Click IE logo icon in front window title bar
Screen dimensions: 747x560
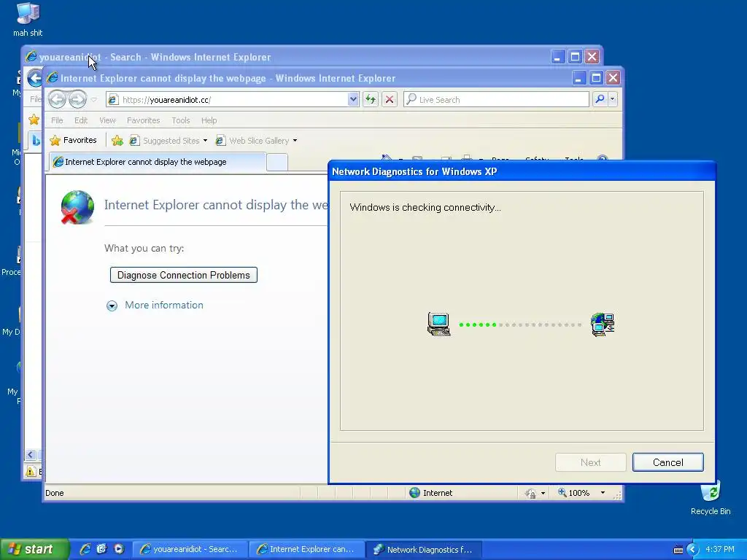tap(52, 77)
